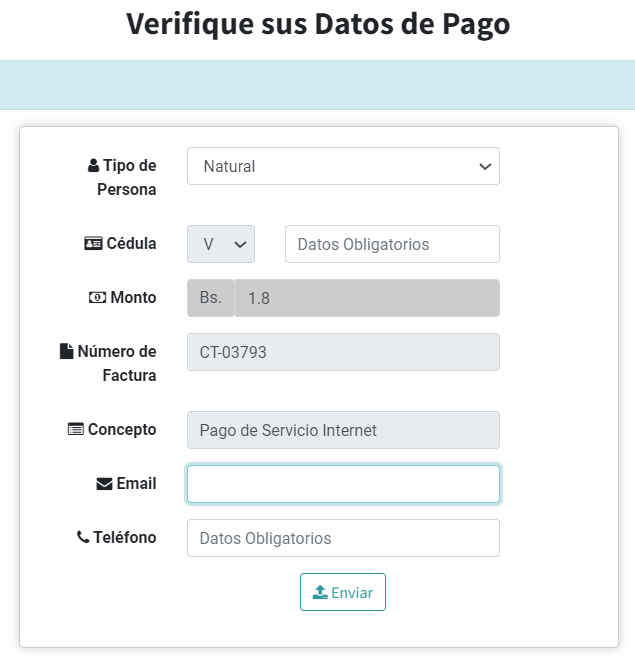
Task: Click the Verifique sus Datos de Pago heading
Action: click(318, 24)
